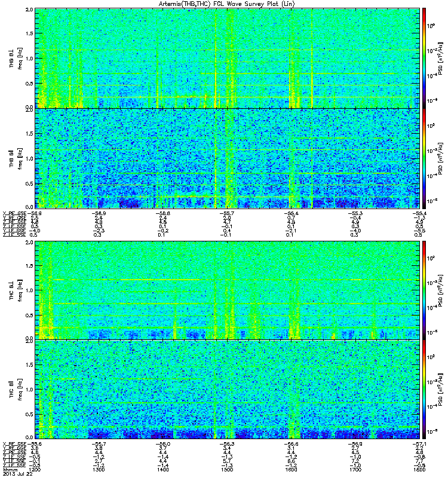The width and height of the screenshot is (448, 478).
Task: Click the color bar beside the THC B⊥ panel
Action: (x=424, y=290)
